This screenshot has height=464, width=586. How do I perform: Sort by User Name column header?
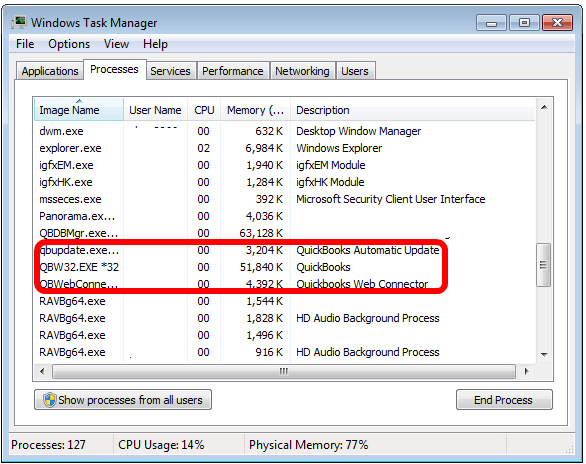tap(155, 110)
